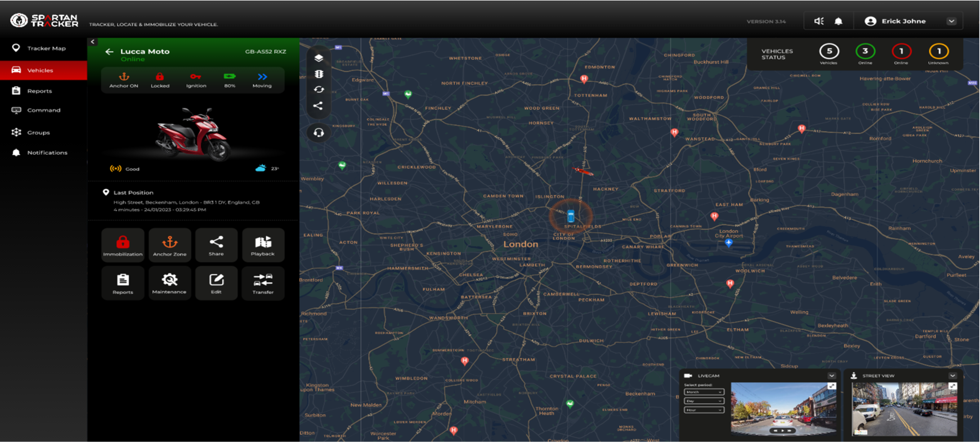Click the 80% battery status icon

coord(230,77)
